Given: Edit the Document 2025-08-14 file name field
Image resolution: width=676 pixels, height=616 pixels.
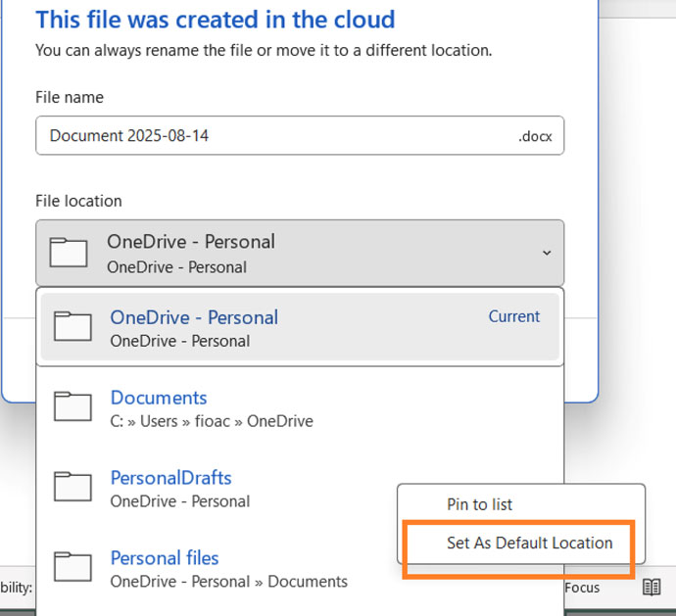Looking at the screenshot, I should (x=300, y=135).
